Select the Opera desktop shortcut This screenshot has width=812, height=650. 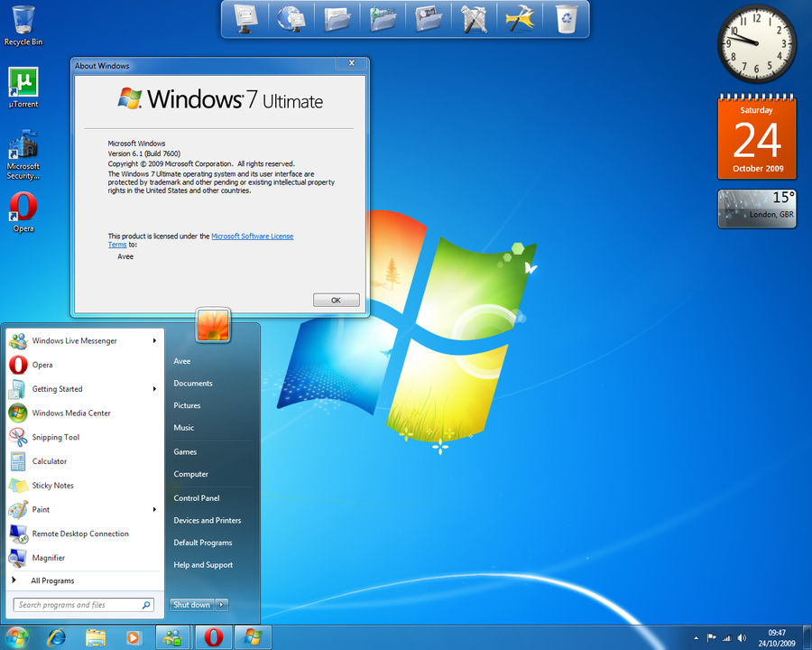(x=23, y=212)
